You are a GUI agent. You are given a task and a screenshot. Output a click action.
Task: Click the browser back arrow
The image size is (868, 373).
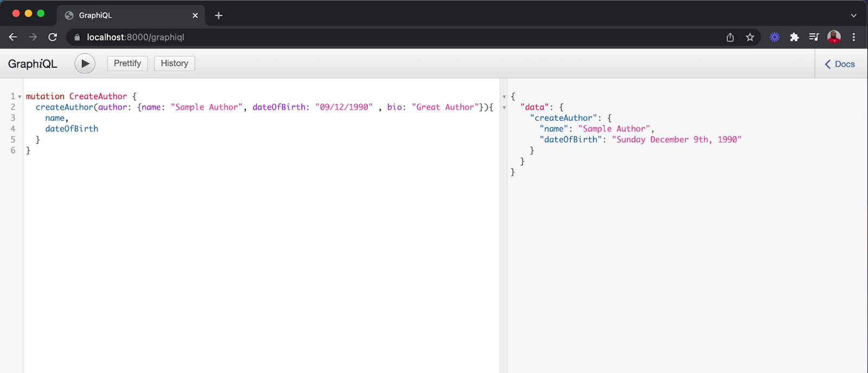pos(13,37)
